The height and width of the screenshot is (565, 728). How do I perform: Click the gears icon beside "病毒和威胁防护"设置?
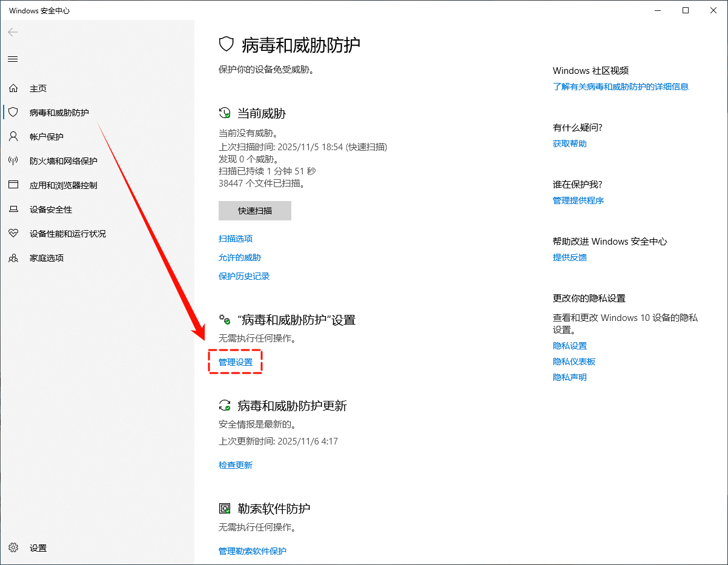225,319
